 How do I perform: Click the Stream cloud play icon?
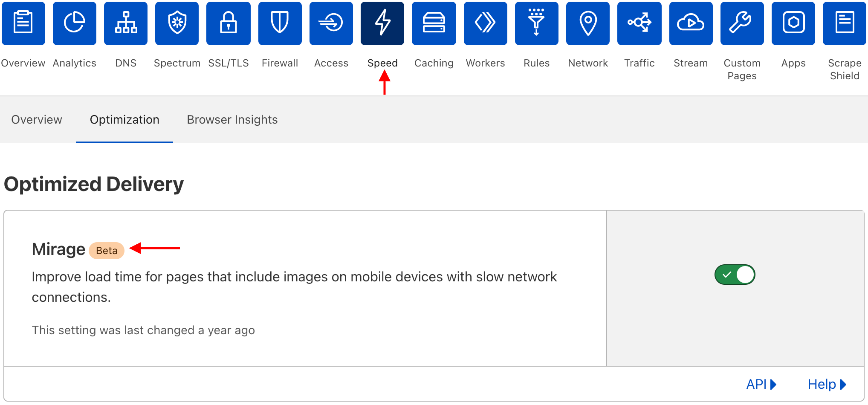[x=691, y=23]
